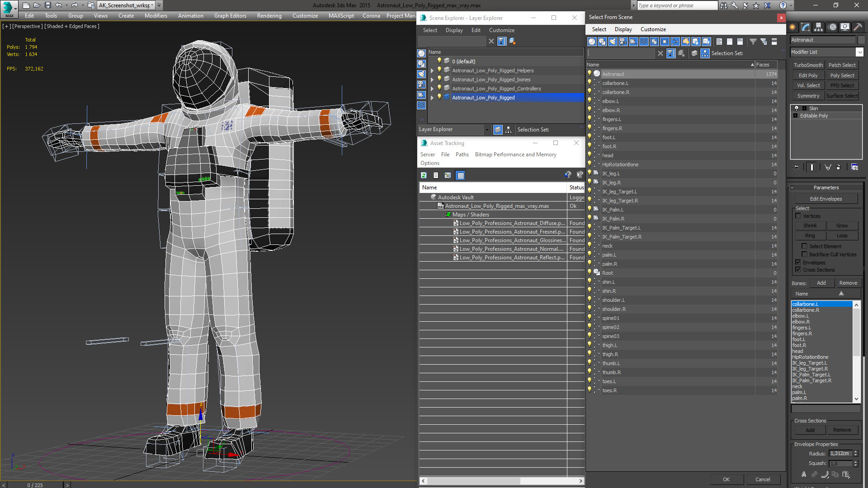The height and width of the screenshot is (488, 868).
Task: Click Remove modifier trash icon
Action: tap(839, 167)
